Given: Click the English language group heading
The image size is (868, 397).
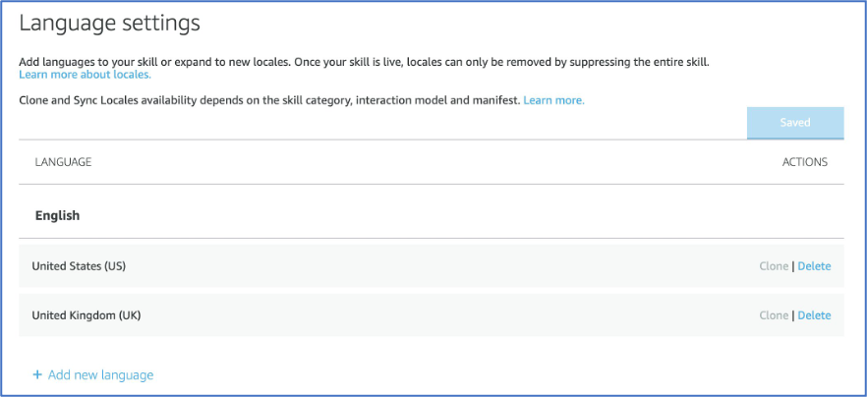Looking at the screenshot, I should (x=57, y=215).
